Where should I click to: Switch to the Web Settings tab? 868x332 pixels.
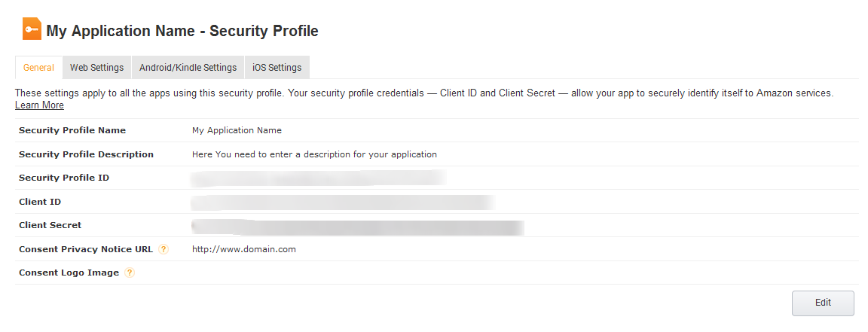pyautogui.click(x=96, y=68)
